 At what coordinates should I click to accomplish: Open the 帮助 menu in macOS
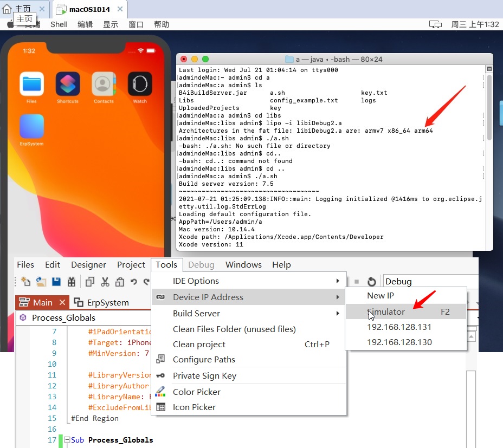[162, 24]
